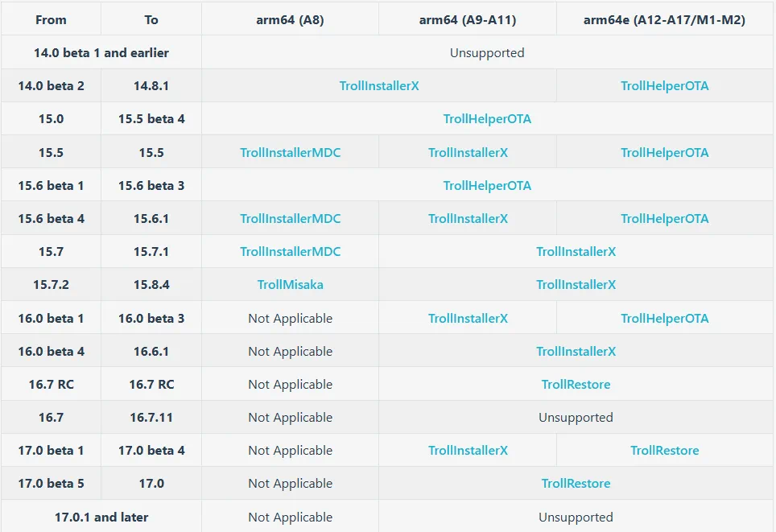Open the TrollMisaka link
The width and height of the screenshot is (776, 532).
(x=291, y=285)
